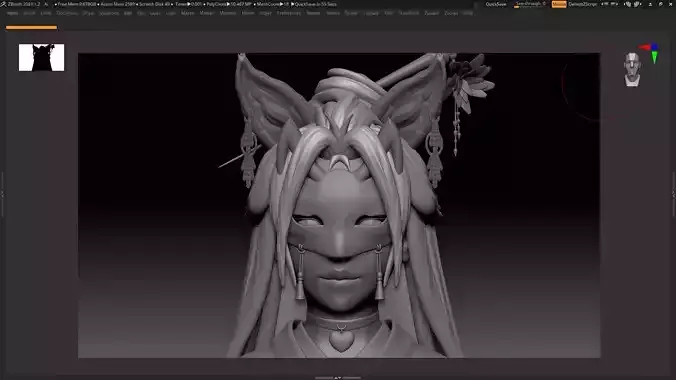Screen dimensions: 676x380
Task: Click the next UI layout arrow icon
Action: pyautogui.click(x=615, y=4)
